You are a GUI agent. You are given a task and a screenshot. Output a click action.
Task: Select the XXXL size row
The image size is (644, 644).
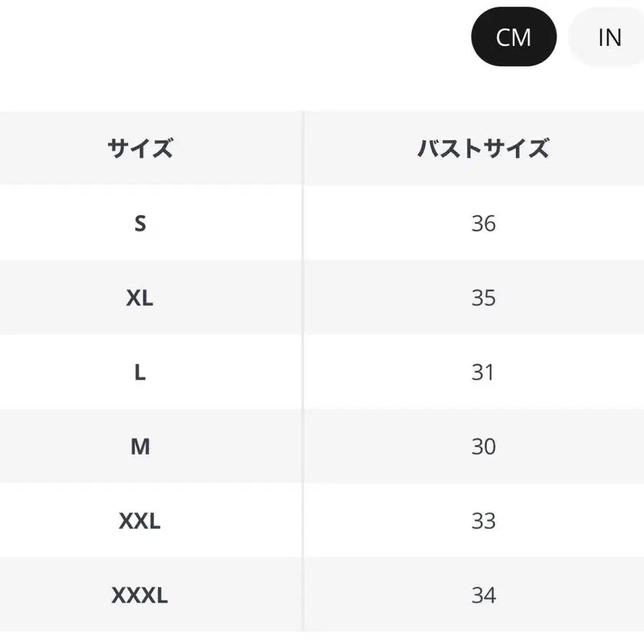(x=141, y=595)
